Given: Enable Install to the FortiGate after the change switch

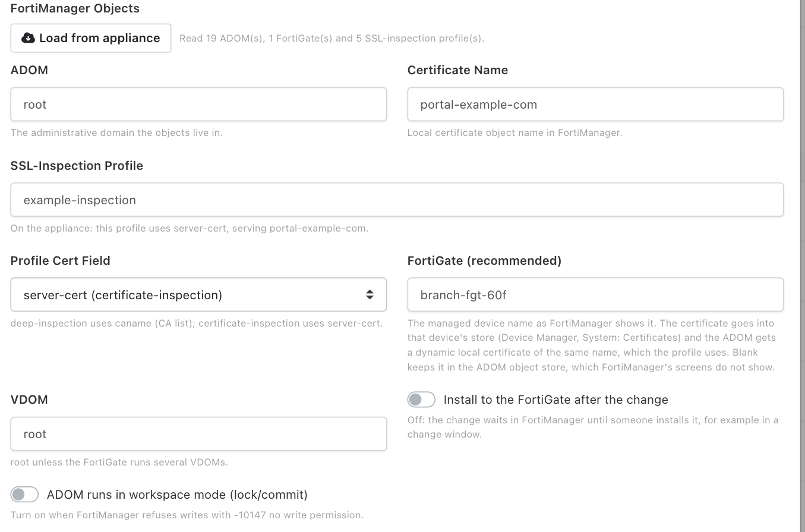Looking at the screenshot, I should tap(421, 400).
